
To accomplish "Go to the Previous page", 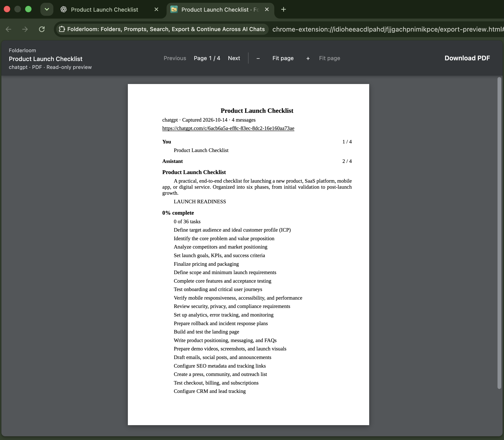I will point(175,58).
